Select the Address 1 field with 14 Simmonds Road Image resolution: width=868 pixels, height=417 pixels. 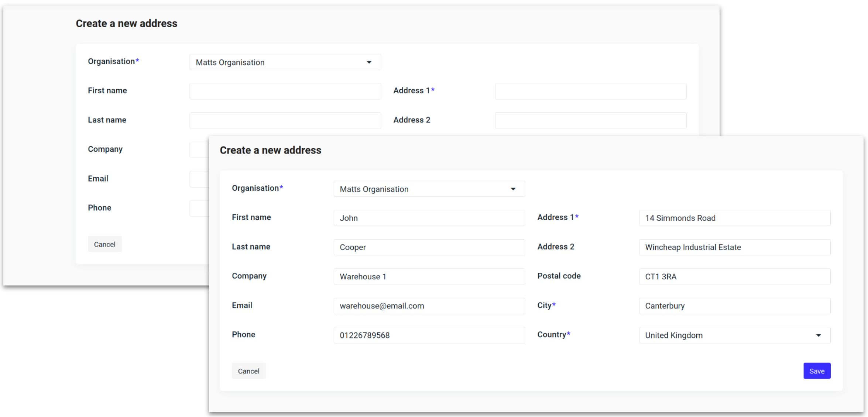pyautogui.click(x=734, y=218)
